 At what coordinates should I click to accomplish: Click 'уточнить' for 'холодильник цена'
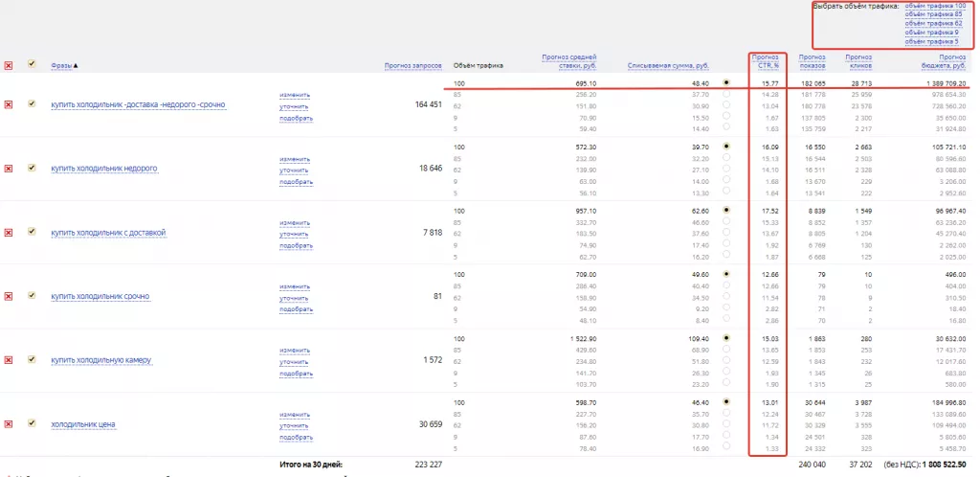[x=294, y=425]
